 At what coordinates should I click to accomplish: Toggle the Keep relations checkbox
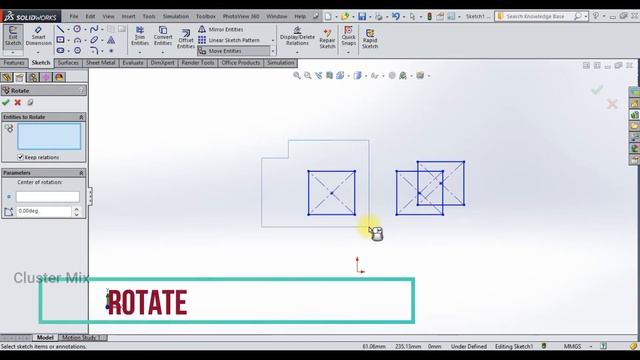coord(20,157)
